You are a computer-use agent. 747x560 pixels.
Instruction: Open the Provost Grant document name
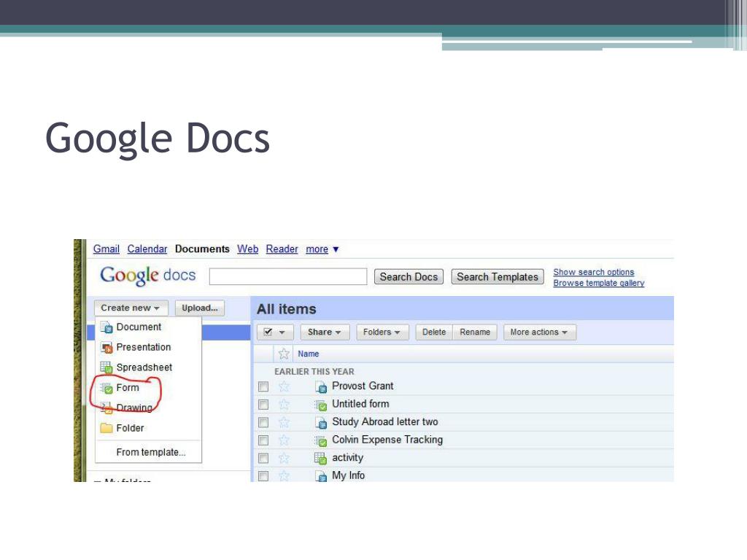(x=363, y=386)
